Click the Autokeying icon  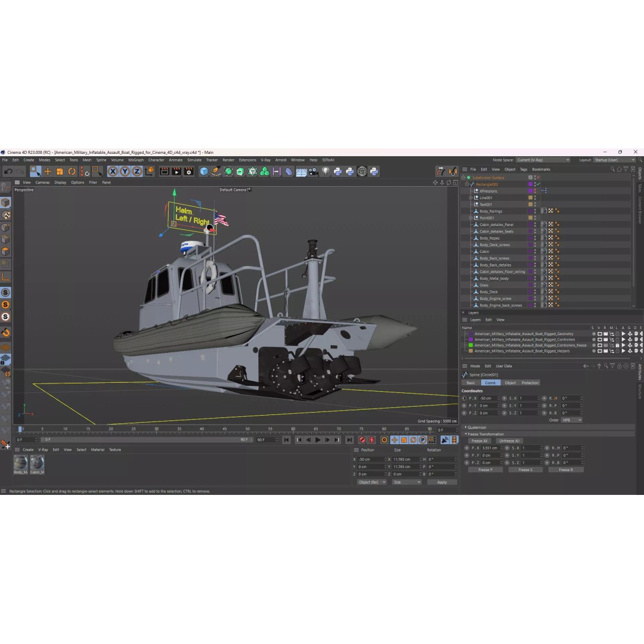click(x=371, y=440)
